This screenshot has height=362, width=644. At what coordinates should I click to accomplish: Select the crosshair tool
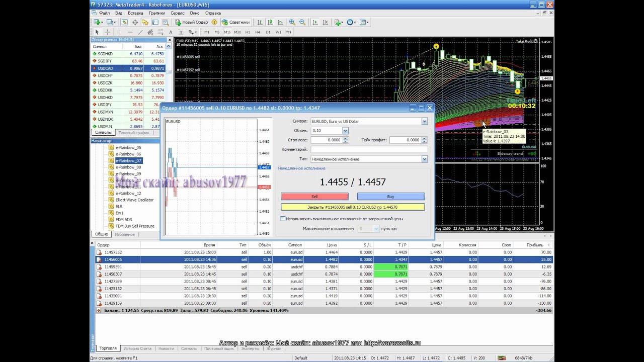point(107,32)
